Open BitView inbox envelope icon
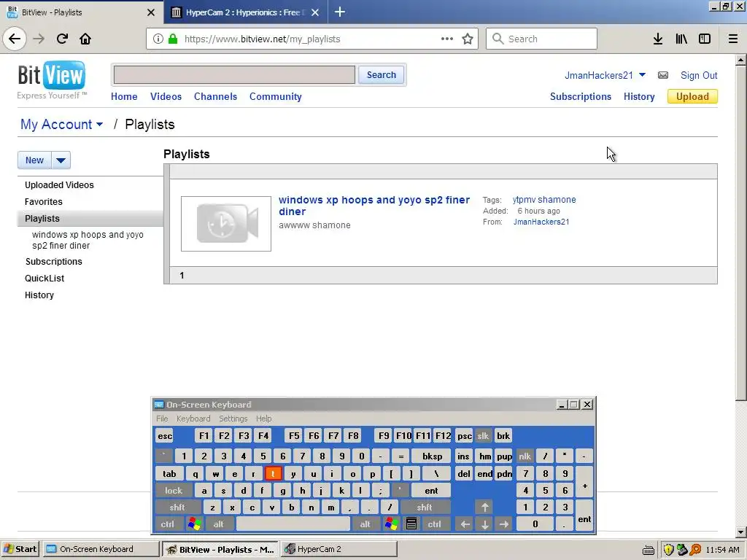747x560 pixels. (x=663, y=75)
